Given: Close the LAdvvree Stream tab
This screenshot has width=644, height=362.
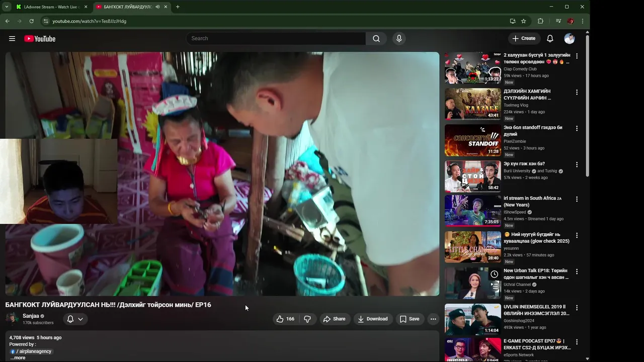Looking at the screenshot, I should (x=86, y=7).
